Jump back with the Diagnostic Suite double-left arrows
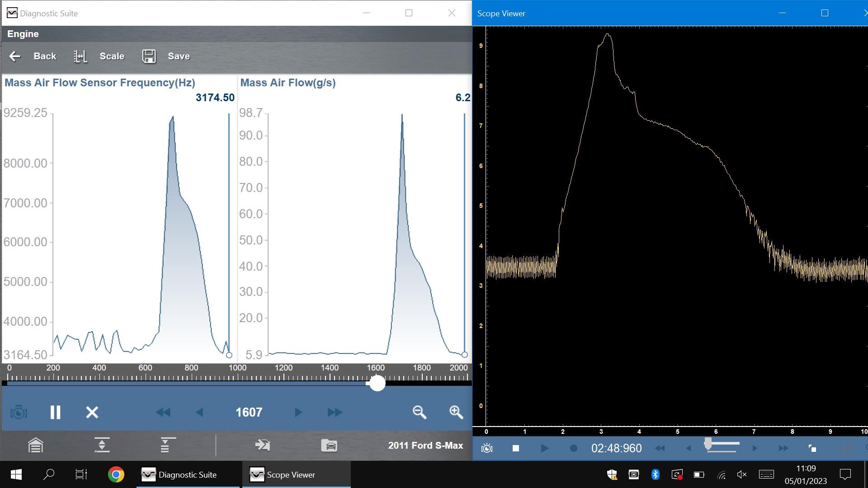The width and height of the screenshot is (868, 488). (163, 412)
